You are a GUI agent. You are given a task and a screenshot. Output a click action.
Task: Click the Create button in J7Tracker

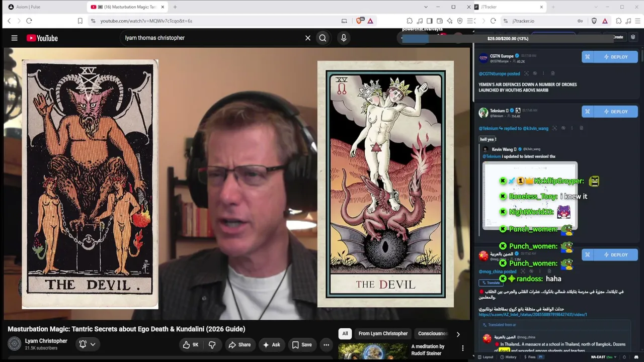(x=618, y=37)
